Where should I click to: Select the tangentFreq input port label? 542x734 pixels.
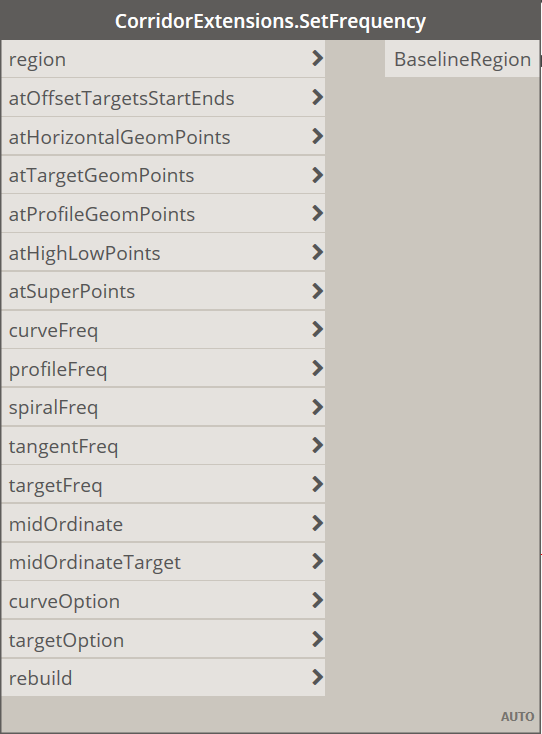pos(64,447)
